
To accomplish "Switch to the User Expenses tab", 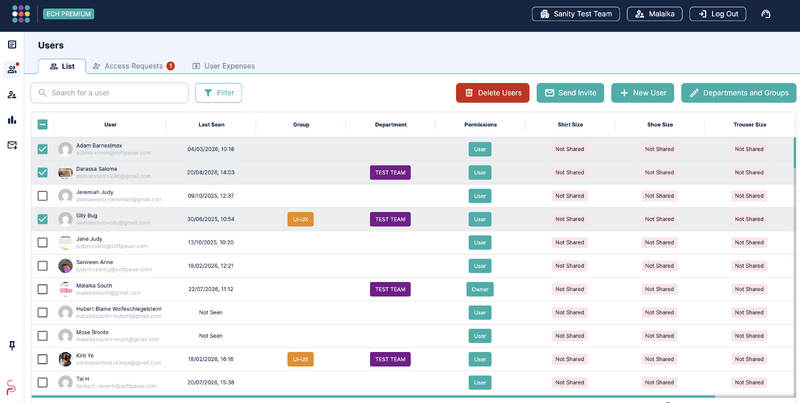I will pyautogui.click(x=223, y=66).
